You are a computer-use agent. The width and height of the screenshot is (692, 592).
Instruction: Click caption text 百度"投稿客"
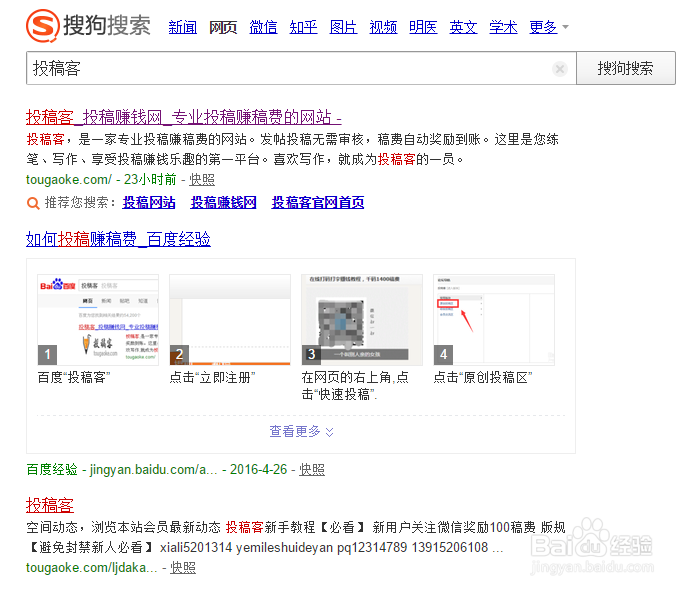coord(74,377)
